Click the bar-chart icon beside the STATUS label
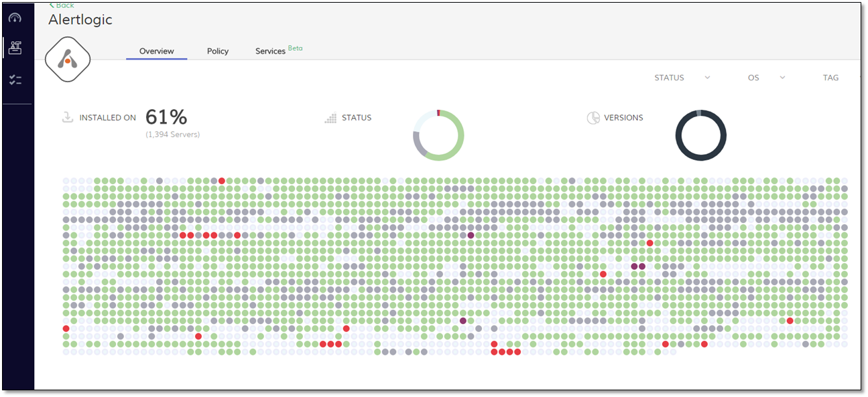Screen dimensions: 868x397 [x=330, y=118]
